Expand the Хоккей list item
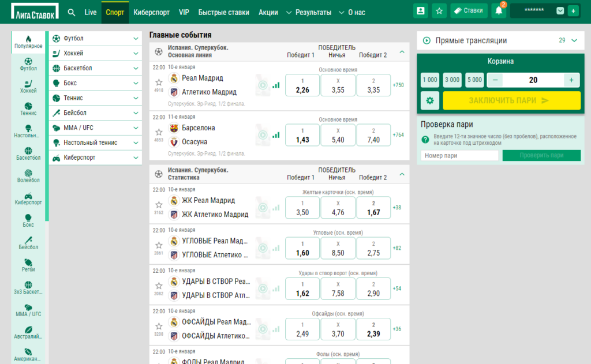Image resolution: width=591 pixels, height=364 pixels. [x=95, y=53]
